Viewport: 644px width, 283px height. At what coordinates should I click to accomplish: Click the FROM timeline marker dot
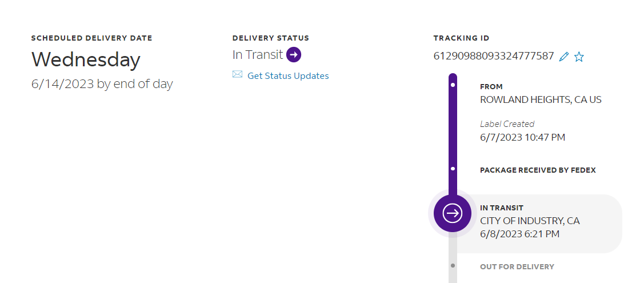pyautogui.click(x=453, y=85)
